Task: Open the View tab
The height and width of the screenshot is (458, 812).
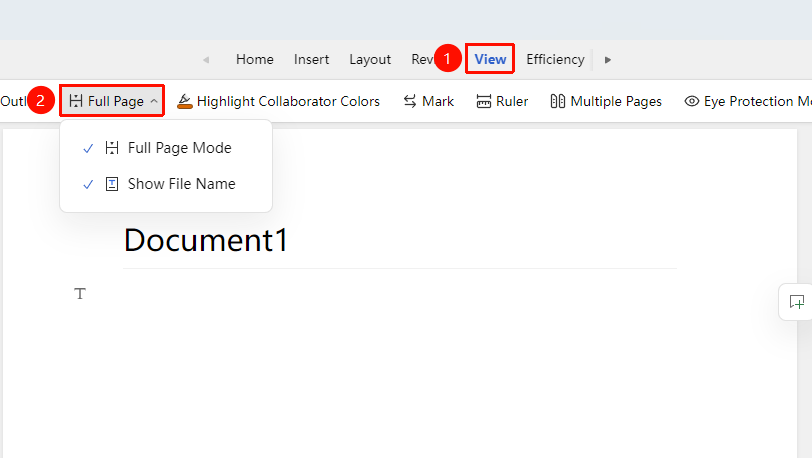Action: pyautogui.click(x=490, y=59)
